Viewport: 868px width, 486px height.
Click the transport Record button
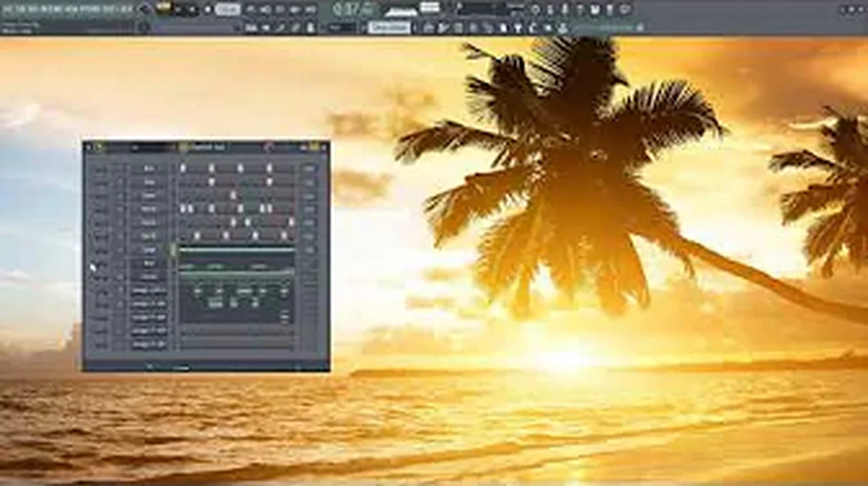click(x=208, y=10)
